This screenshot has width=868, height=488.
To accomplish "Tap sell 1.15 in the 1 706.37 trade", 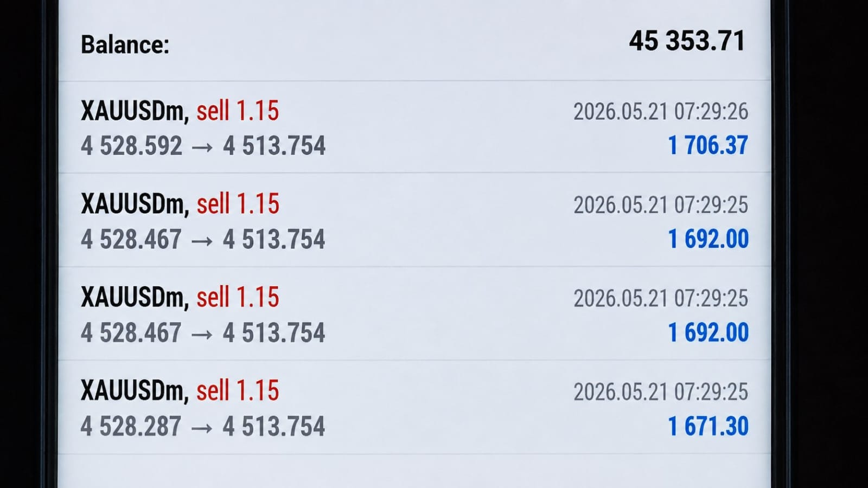I will tap(238, 111).
